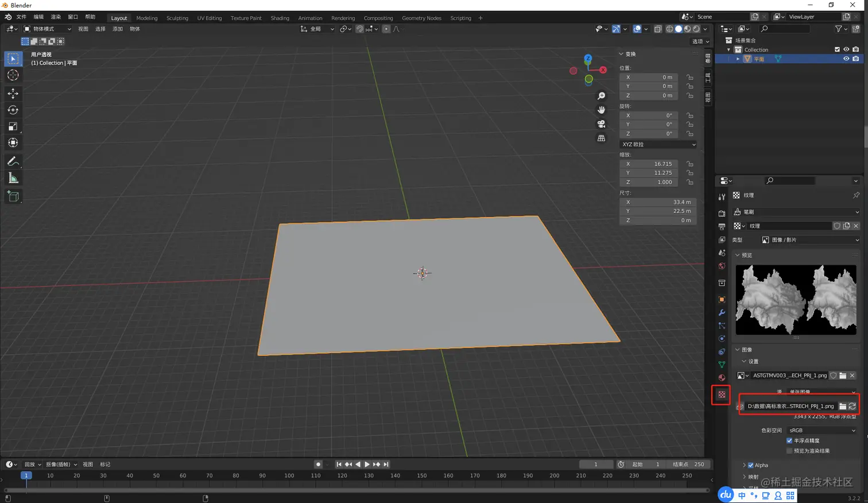Viewport: 868px width, 503px height.
Task: Jump to timeline end frame button
Action: point(386,464)
